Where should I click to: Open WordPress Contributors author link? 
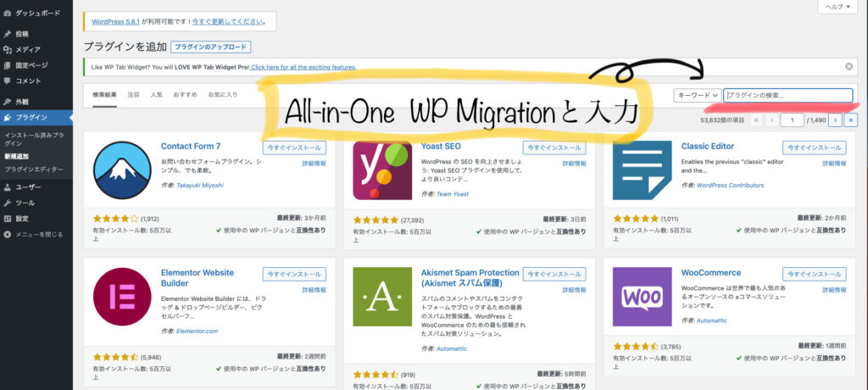730,185
